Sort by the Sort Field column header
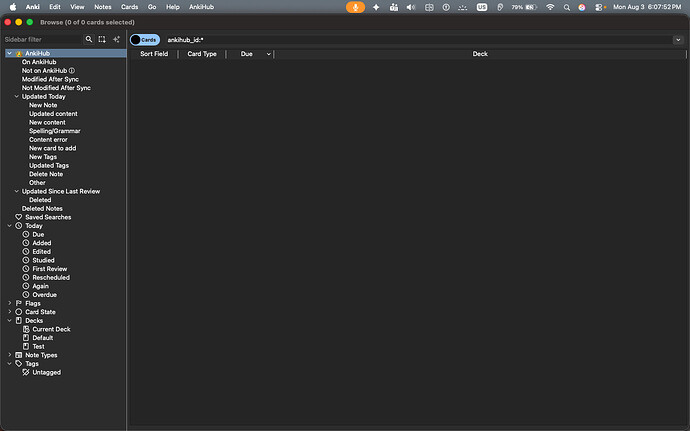Image resolution: width=690 pixels, height=431 pixels. 154,54
